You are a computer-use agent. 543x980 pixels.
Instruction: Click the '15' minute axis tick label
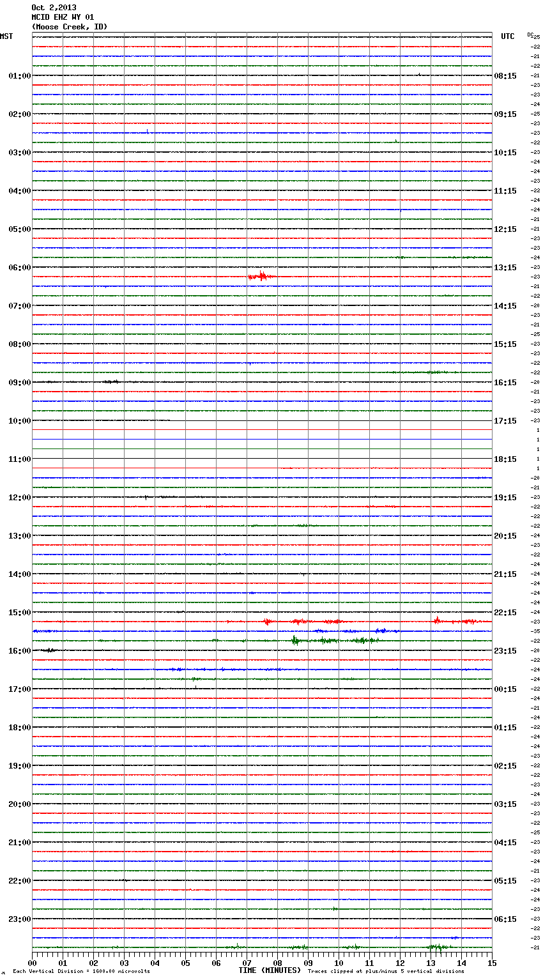point(492,963)
